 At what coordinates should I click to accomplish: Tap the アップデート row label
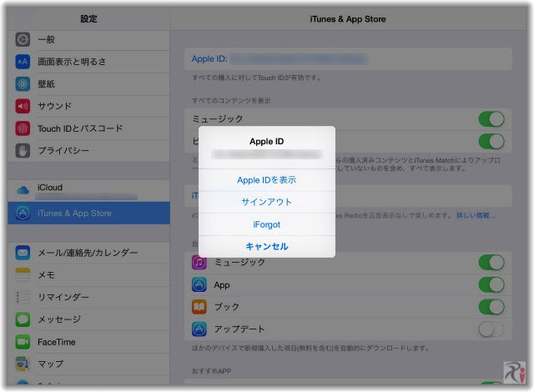point(239,329)
